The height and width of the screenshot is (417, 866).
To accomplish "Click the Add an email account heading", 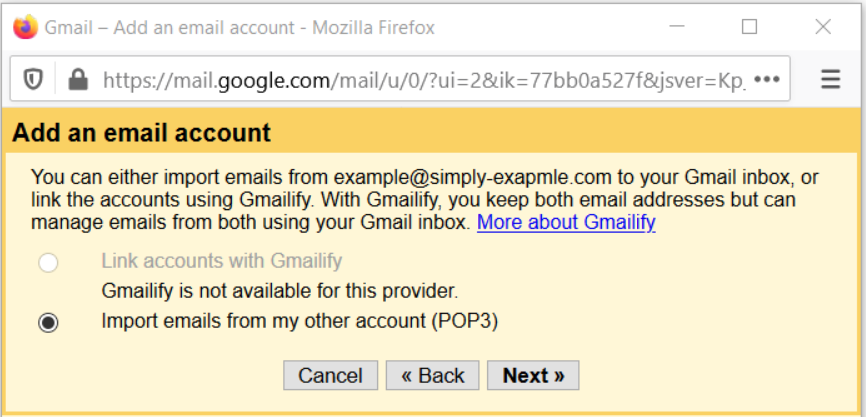I will [x=141, y=133].
